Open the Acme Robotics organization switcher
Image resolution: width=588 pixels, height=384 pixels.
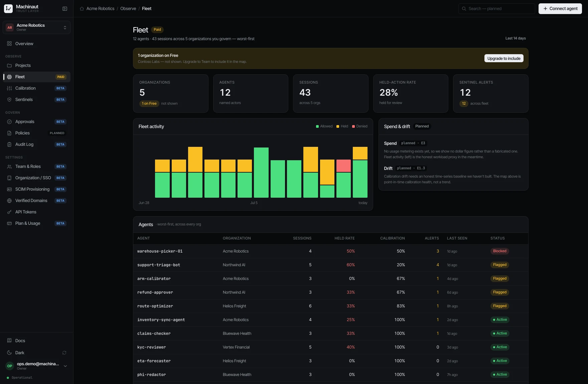(36, 27)
